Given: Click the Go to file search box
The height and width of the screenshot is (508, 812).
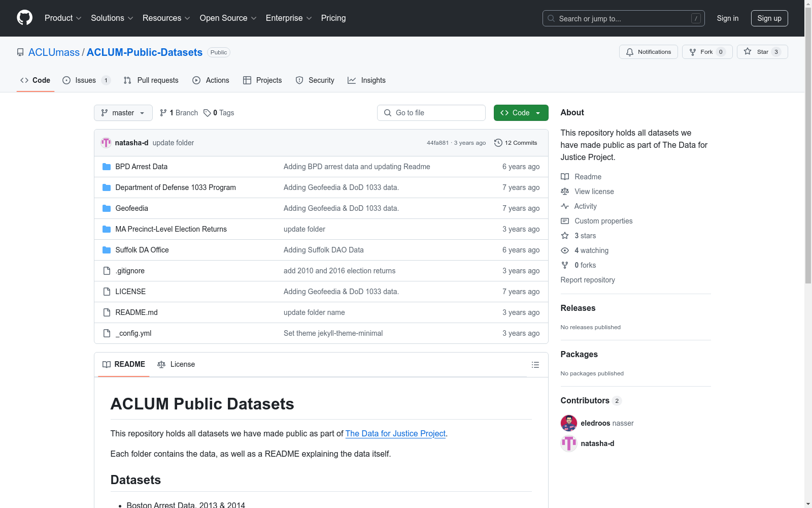Looking at the screenshot, I should (431, 113).
